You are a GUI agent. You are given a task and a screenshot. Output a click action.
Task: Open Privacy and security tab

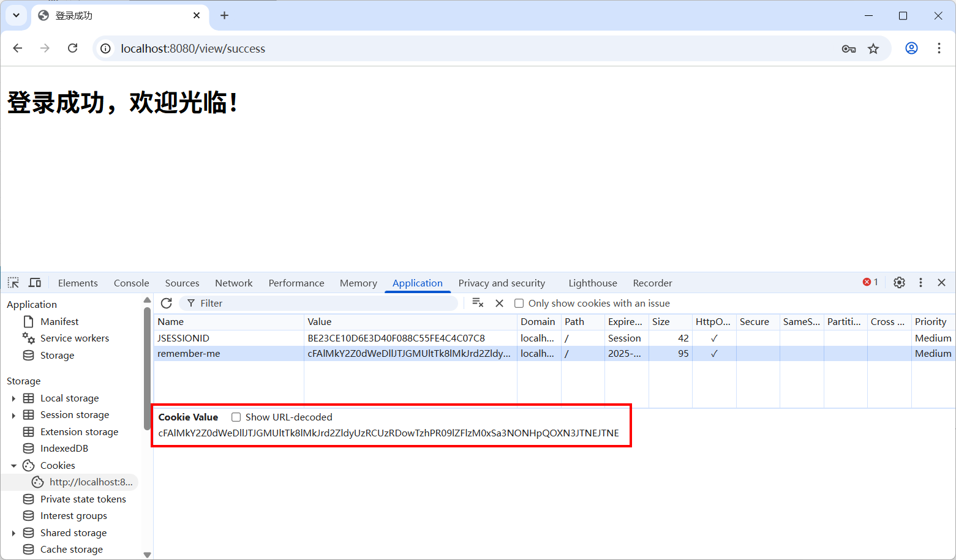[502, 283]
